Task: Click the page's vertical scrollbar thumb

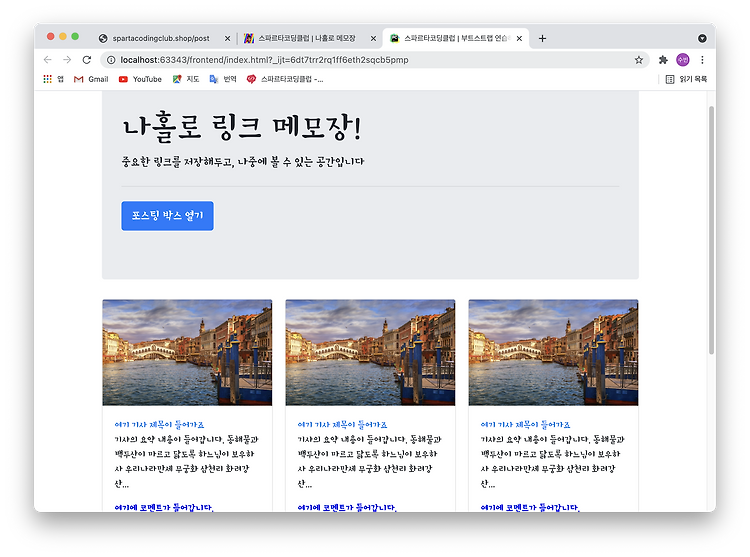Action: pyautogui.click(x=711, y=229)
